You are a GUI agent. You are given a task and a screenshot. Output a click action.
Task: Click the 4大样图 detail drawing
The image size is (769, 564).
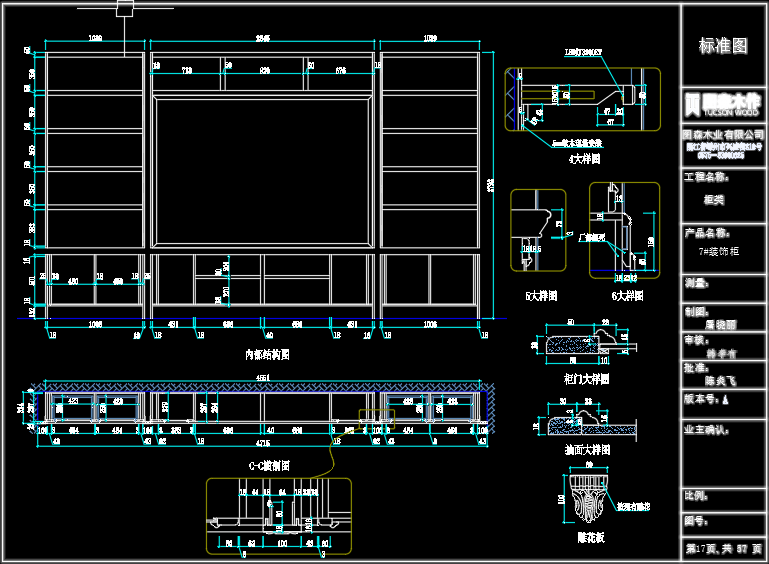click(x=583, y=100)
